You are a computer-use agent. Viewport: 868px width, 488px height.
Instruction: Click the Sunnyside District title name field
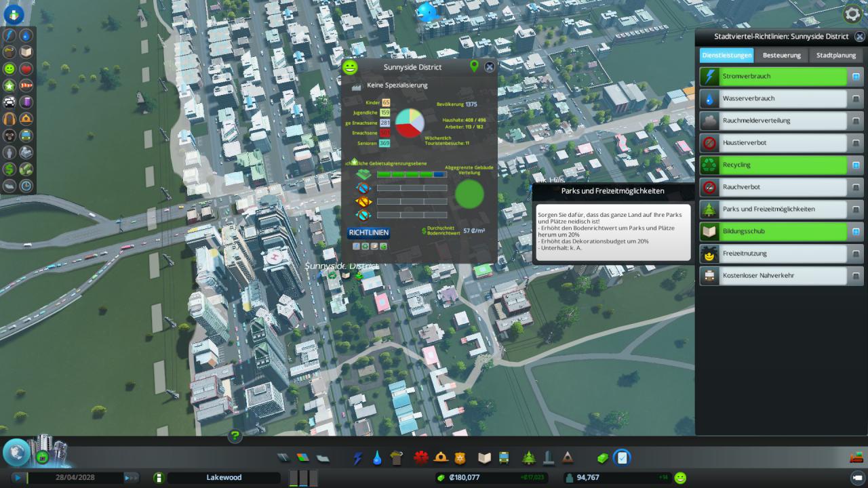tap(412, 67)
